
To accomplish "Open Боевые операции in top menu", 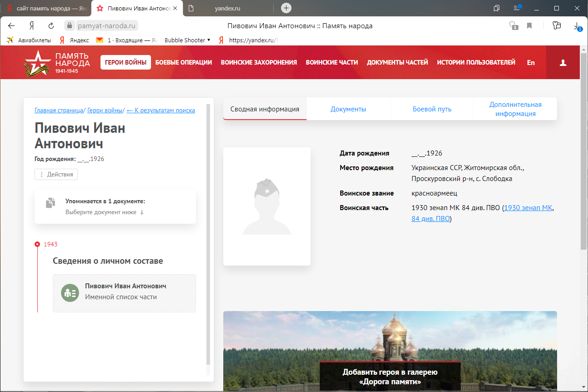I will click(184, 62).
